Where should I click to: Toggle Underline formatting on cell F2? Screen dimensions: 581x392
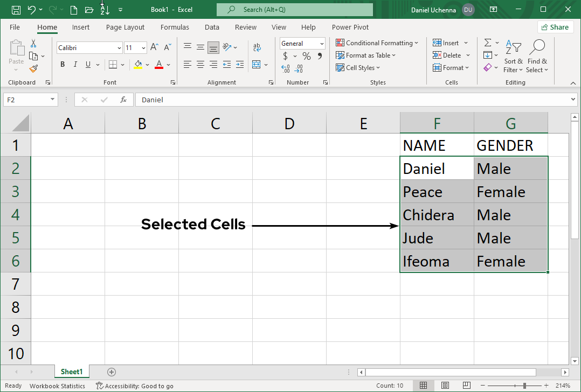coord(87,64)
